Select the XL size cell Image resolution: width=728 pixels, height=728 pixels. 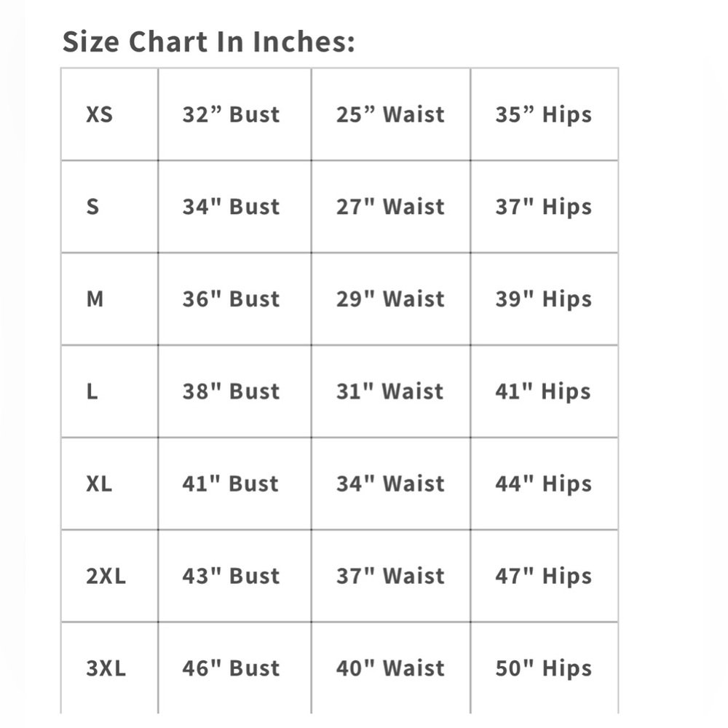pyautogui.click(x=110, y=483)
